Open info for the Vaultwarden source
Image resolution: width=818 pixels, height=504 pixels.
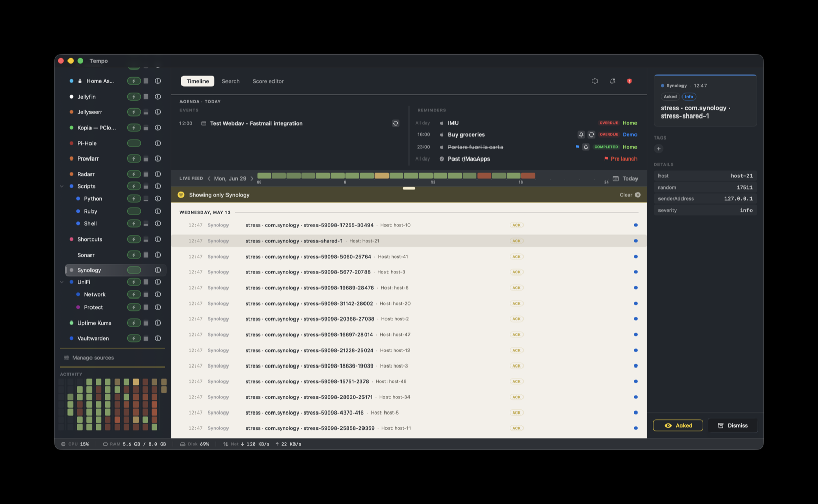pyautogui.click(x=157, y=338)
